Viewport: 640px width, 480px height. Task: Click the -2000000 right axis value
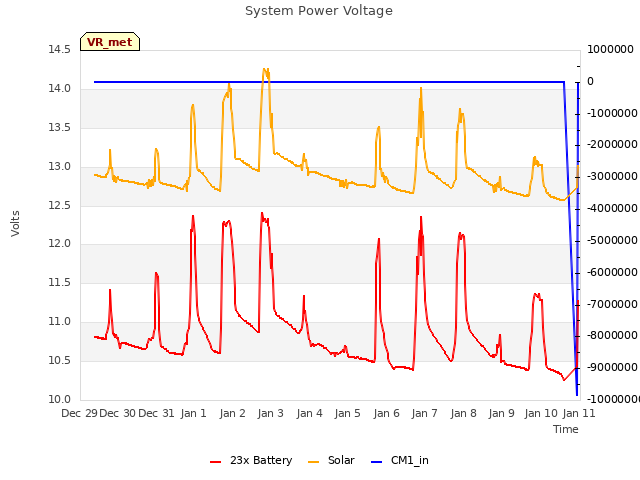pyautogui.click(x=612, y=145)
